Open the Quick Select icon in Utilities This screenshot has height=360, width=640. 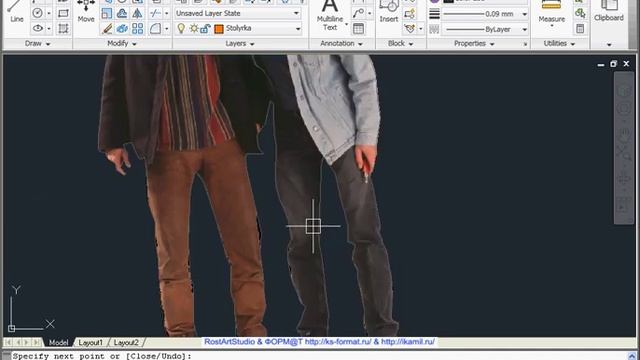pyautogui.click(x=580, y=13)
